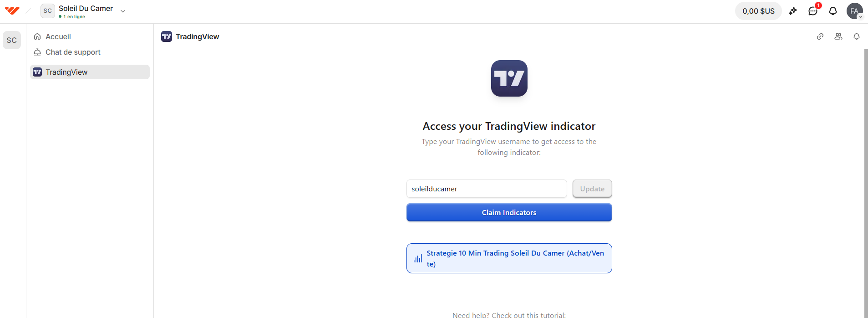Image resolution: width=868 pixels, height=318 pixels.
Task: Go to Accueil
Action: pos(90,36)
